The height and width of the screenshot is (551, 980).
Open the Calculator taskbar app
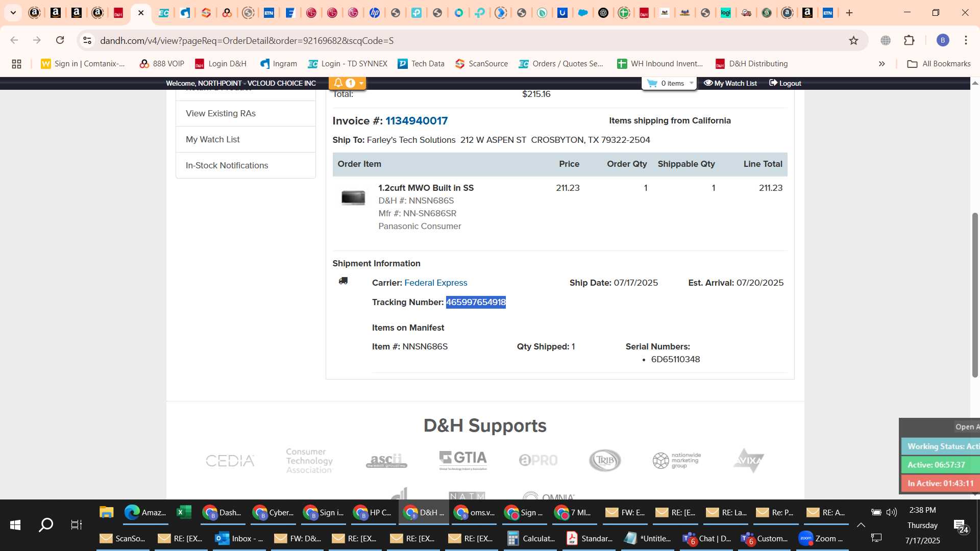(x=531, y=538)
